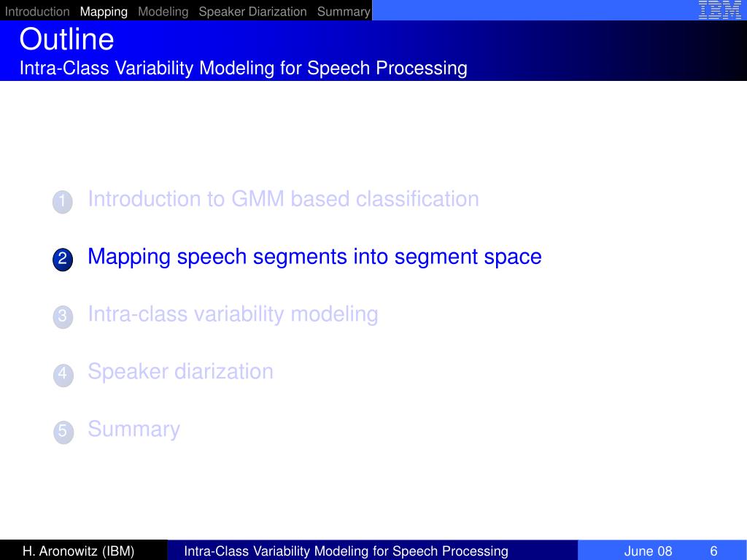Open 'Speaker diarization' outline item
747x560 pixels.
pyautogui.click(x=181, y=371)
